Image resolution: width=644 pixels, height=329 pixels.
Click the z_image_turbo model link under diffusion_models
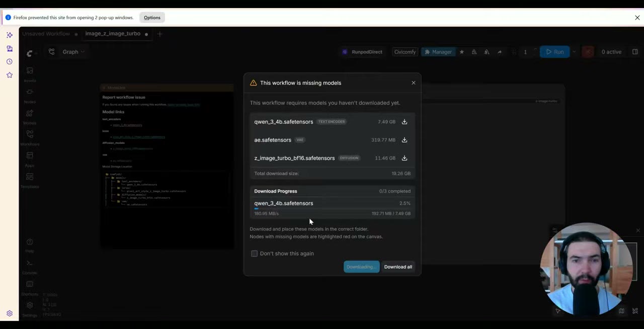(133, 148)
